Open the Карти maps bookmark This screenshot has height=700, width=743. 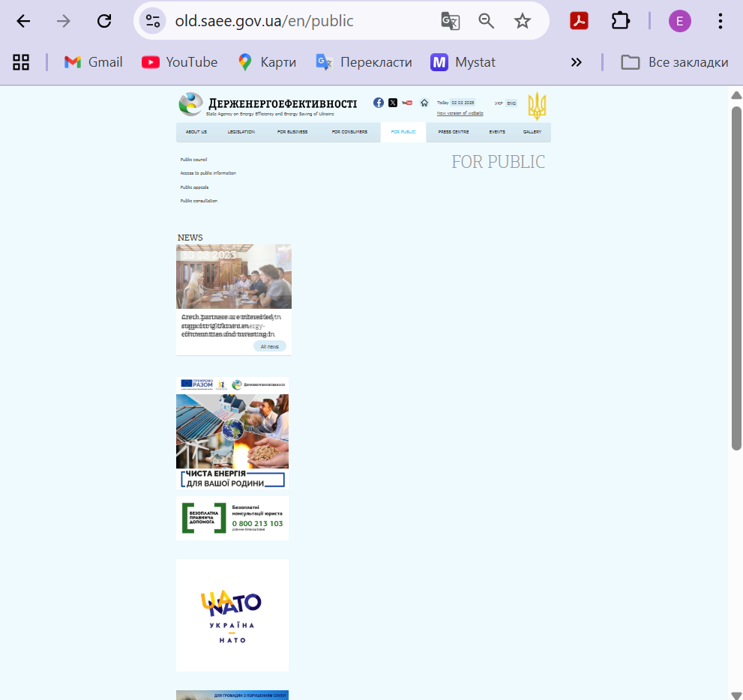(267, 62)
